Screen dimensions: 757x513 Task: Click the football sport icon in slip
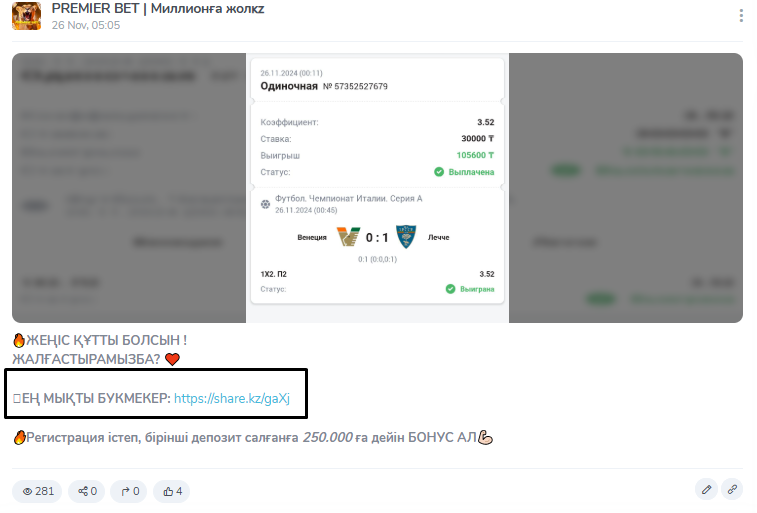click(266, 204)
